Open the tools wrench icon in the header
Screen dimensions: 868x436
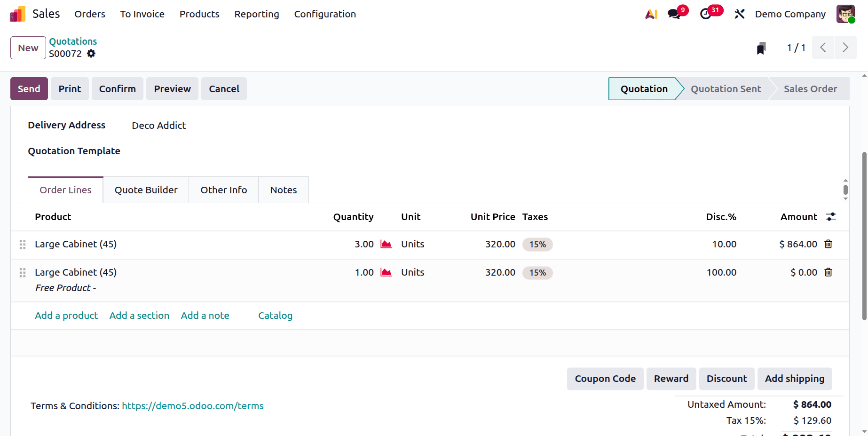(x=739, y=14)
